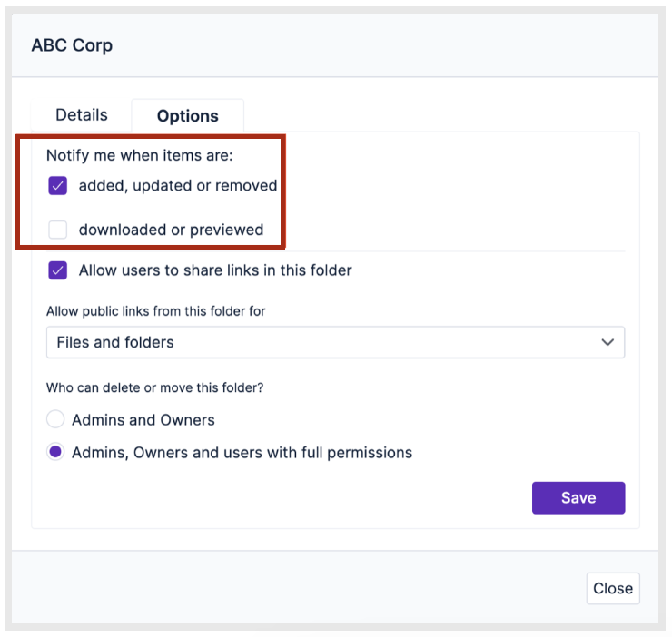Click the checkmark icon beside share links option

point(58,270)
